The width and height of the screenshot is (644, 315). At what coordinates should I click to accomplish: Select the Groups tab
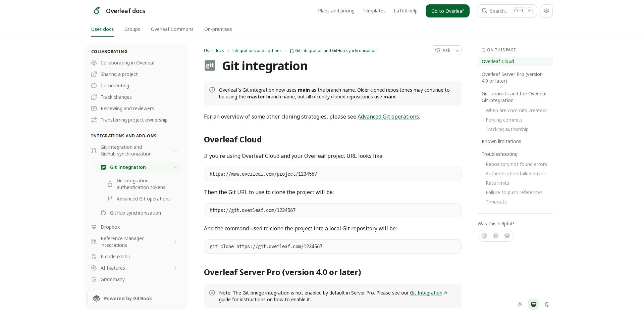(132, 29)
